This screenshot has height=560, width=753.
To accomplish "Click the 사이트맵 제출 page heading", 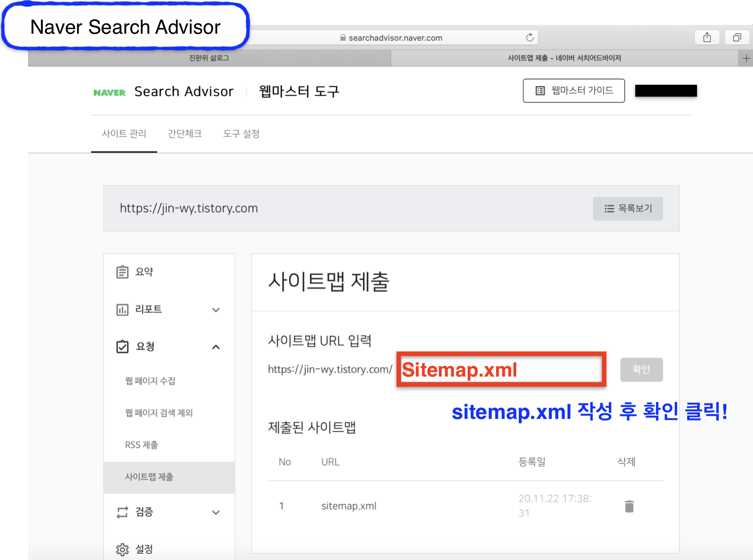I will point(329,282).
